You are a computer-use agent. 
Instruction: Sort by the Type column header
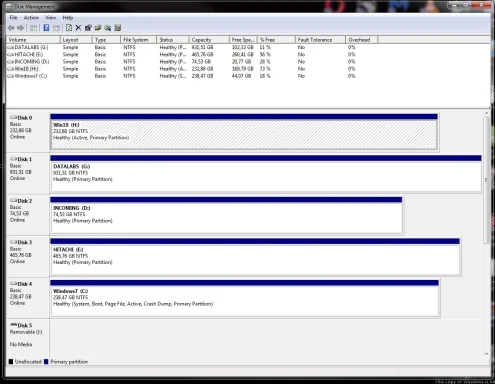tap(106, 40)
